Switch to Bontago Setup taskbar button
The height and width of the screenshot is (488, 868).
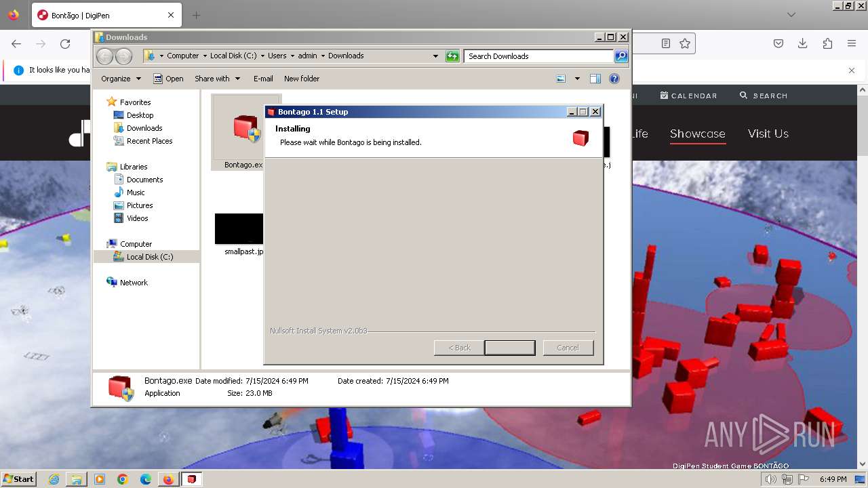click(192, 479)
